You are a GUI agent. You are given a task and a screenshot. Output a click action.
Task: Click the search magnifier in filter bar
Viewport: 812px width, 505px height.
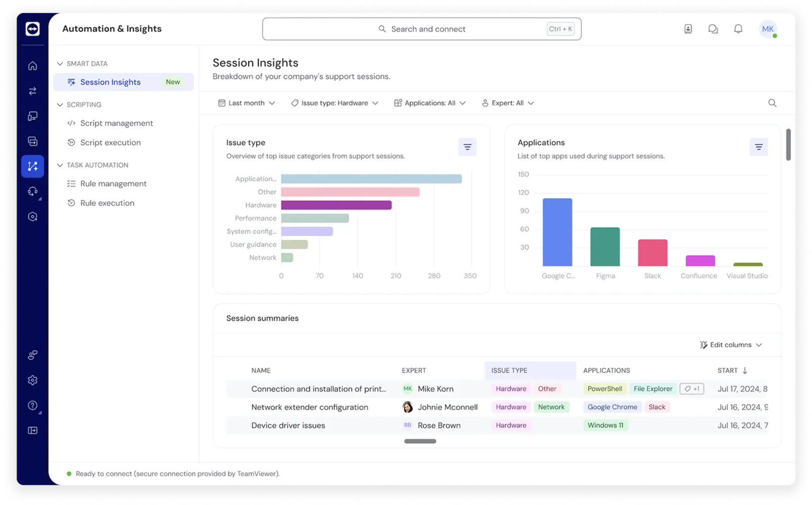[x=772, y=103]
